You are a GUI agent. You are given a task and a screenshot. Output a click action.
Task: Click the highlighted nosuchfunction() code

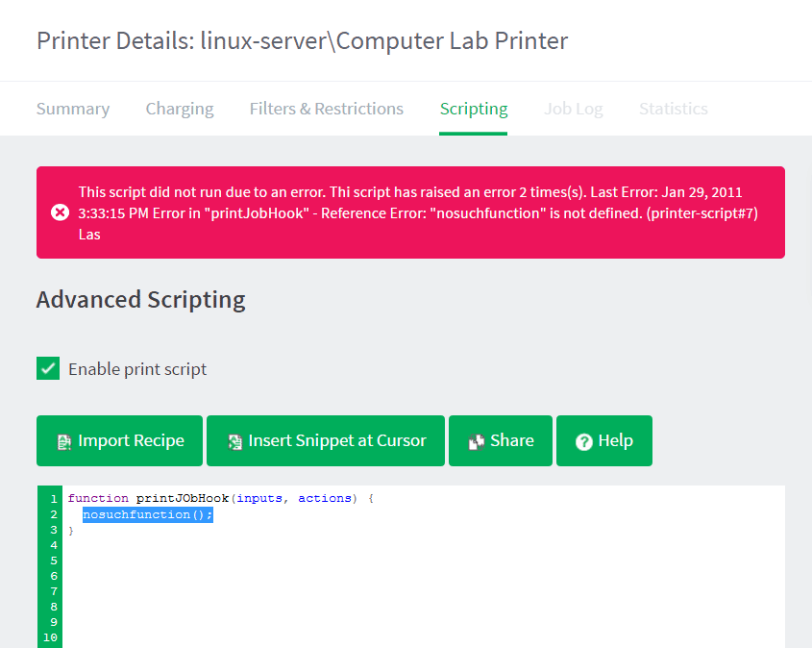148,514
